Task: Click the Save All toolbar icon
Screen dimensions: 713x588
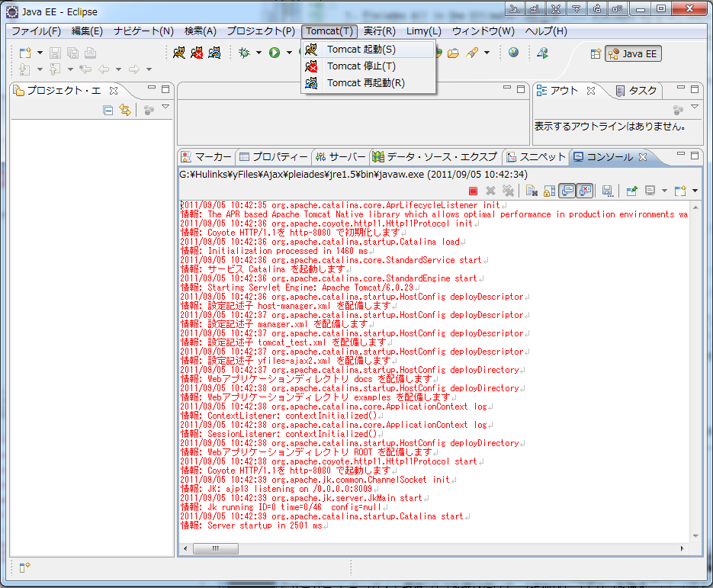Action: [72, 53]
